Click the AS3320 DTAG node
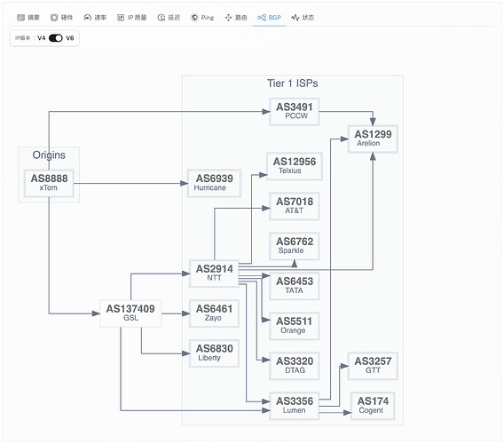 tap(295, 366)
